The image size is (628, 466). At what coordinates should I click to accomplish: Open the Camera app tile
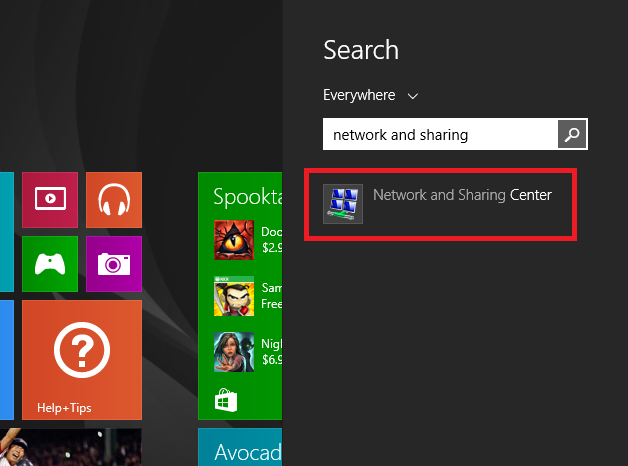coord(113,264)
